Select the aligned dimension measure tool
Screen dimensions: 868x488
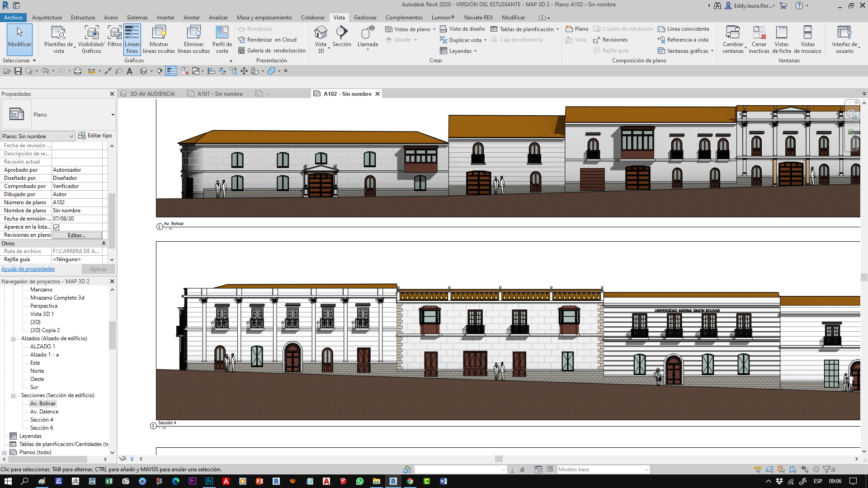click(108, 71)
